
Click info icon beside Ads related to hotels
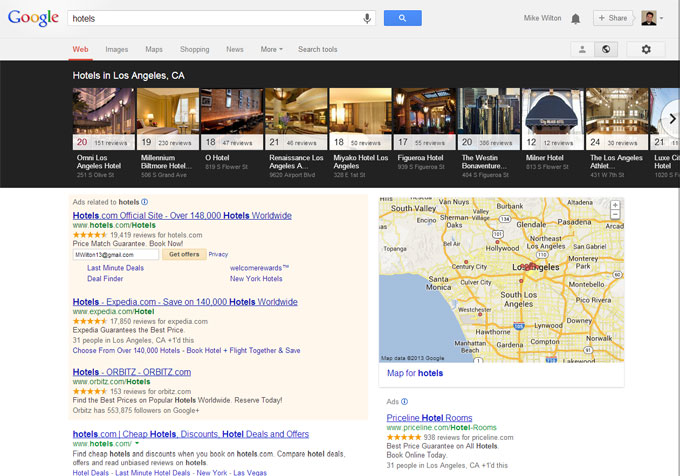[x=145, y=202]
